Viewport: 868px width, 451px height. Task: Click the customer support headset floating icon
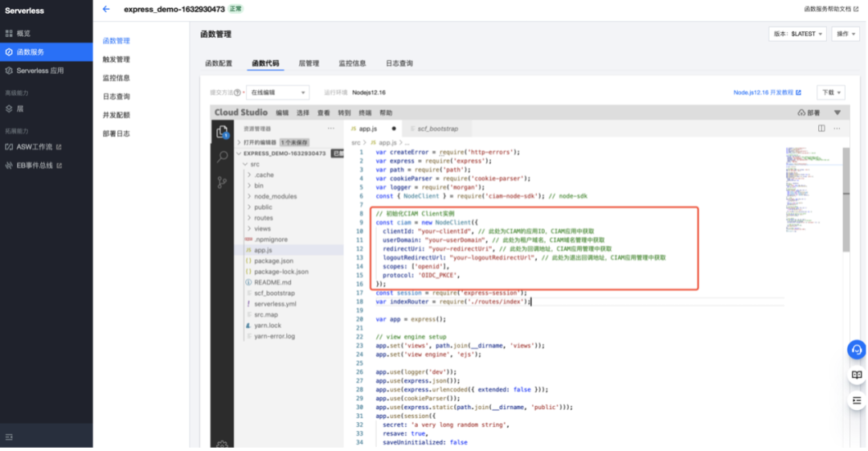point(857,350)
